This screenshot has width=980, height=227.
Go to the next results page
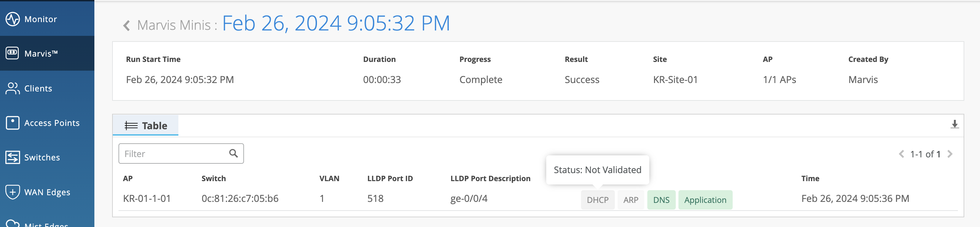(x=950, y=154)
